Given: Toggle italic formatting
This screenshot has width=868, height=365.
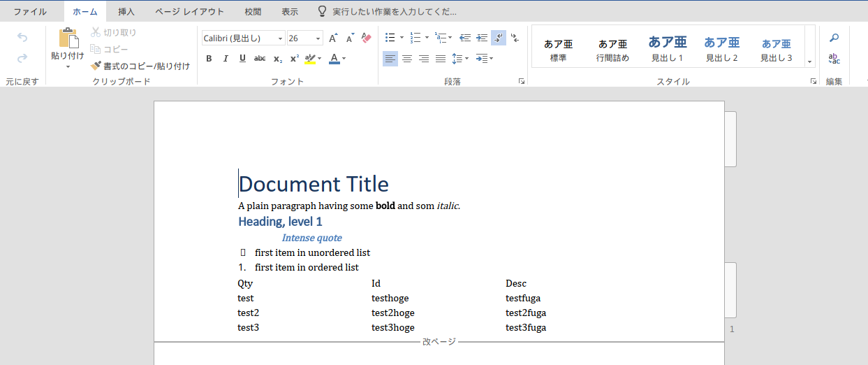Looking at the screenshot, I should 226,59.
